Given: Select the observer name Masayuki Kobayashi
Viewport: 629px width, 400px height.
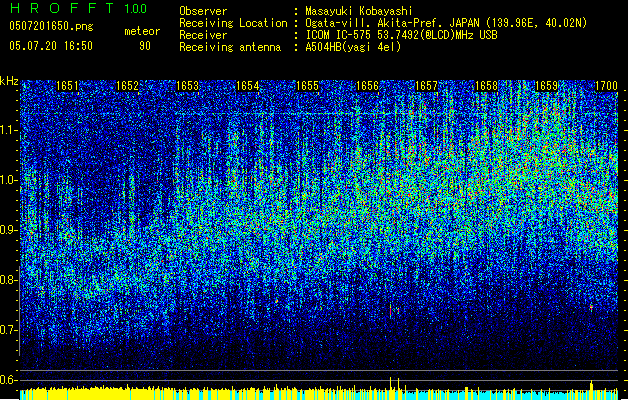Looking at the screenshot, I should [x=359, y=11].
